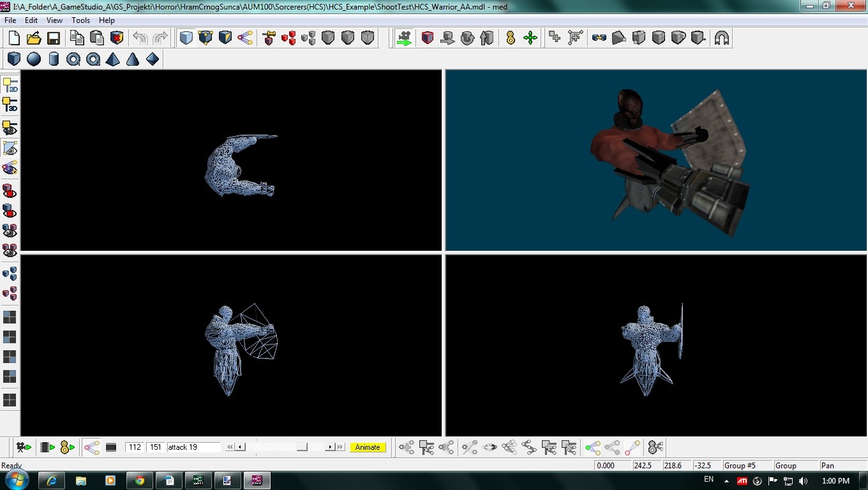This screenshot has width=868, height=490.
Task: Click the 2D view mode icon
Action: pyautogui.click(x=10, y=85)
